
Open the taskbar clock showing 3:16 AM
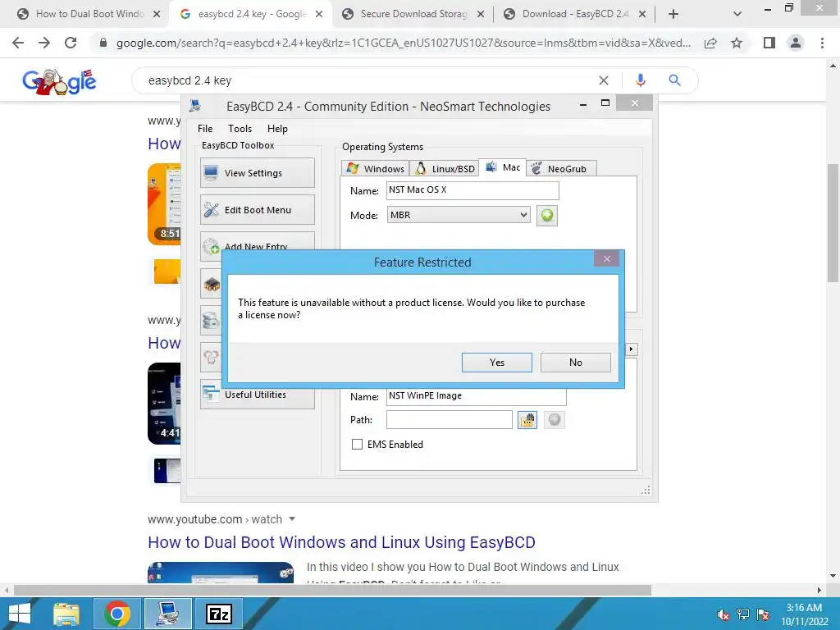click(804, 614)
